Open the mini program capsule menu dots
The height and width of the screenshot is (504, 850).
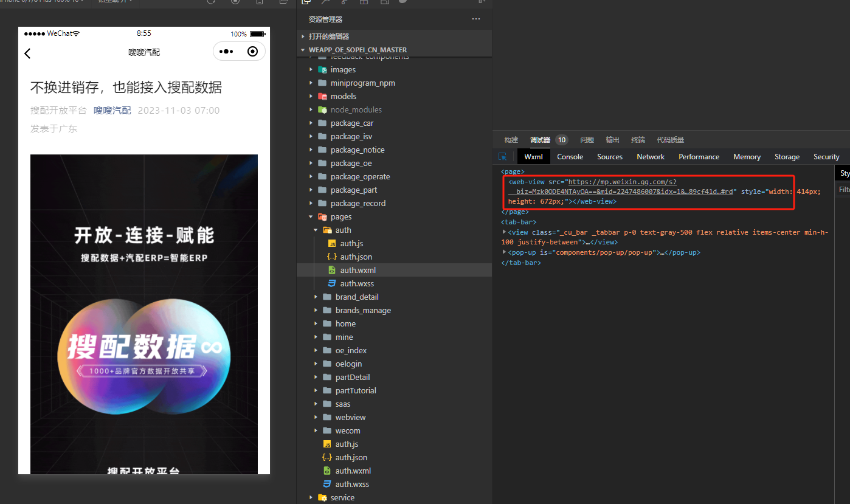pyautogui.click(x=226, y=52)
